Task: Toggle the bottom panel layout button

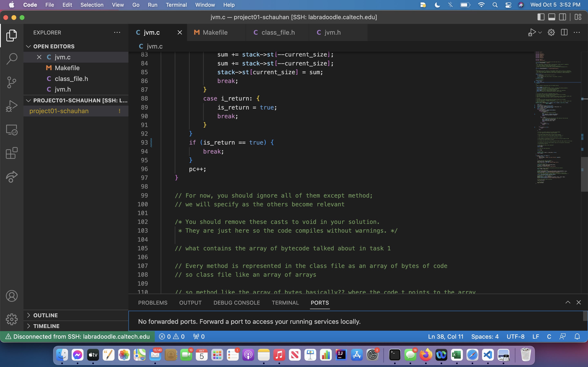Action: [551, 17]
